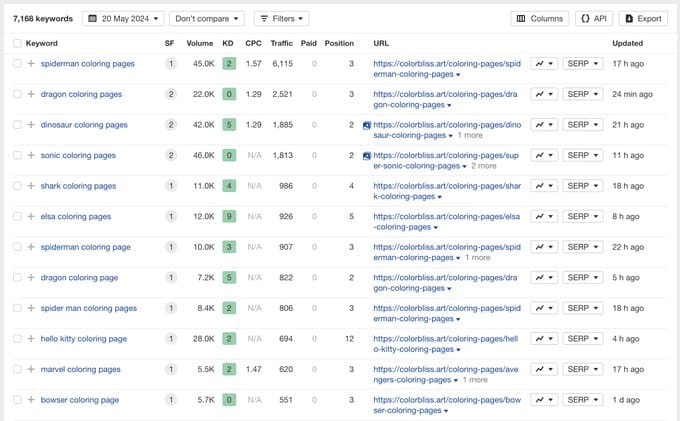Select checkbox for dinosaur coloring pages
This screenshot has width=680, height=421.
click(x=17, y=125)
